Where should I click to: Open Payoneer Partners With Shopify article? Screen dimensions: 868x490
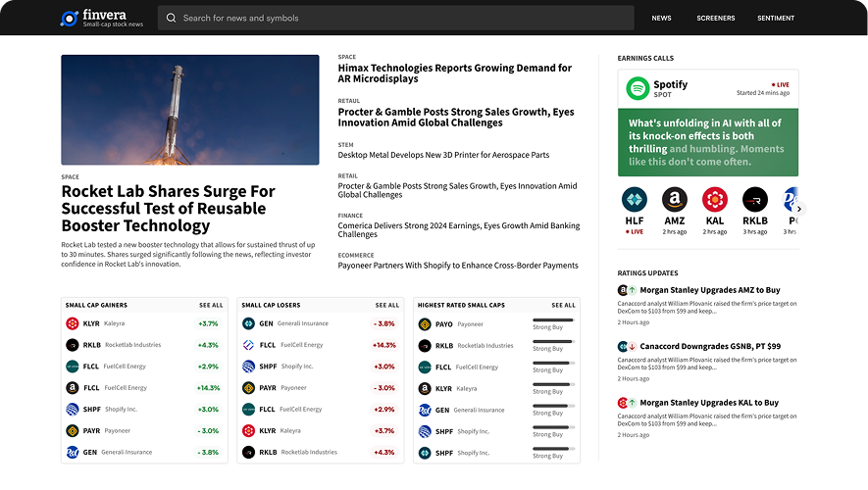click(x=458, y=266)
